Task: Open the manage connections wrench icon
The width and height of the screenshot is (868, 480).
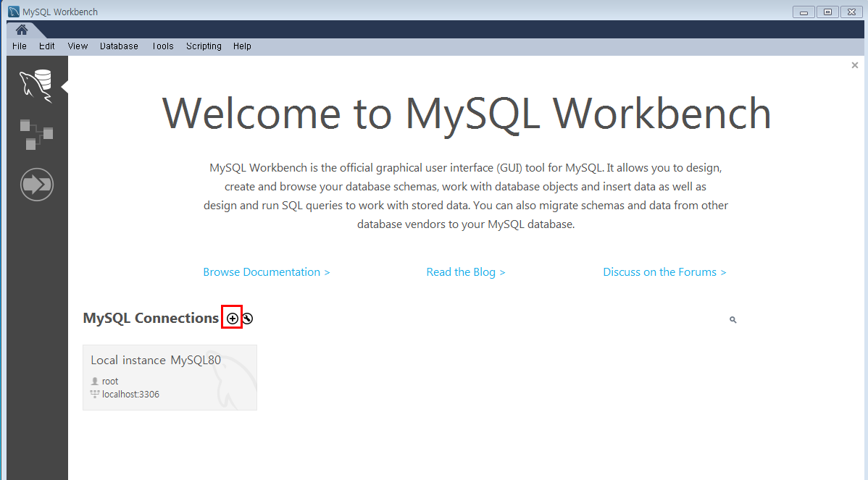Action: point(248,318)
